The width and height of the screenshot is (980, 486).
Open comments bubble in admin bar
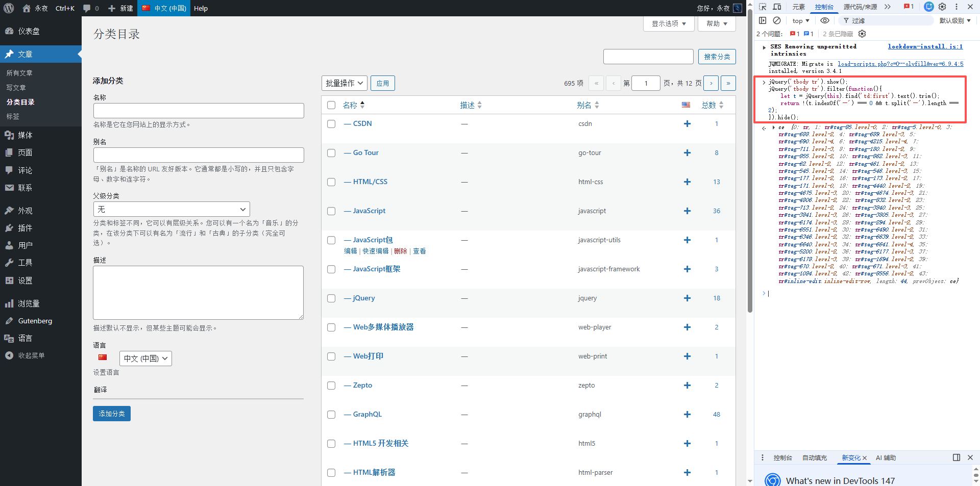pyautogui.click(x=90, y=8)
